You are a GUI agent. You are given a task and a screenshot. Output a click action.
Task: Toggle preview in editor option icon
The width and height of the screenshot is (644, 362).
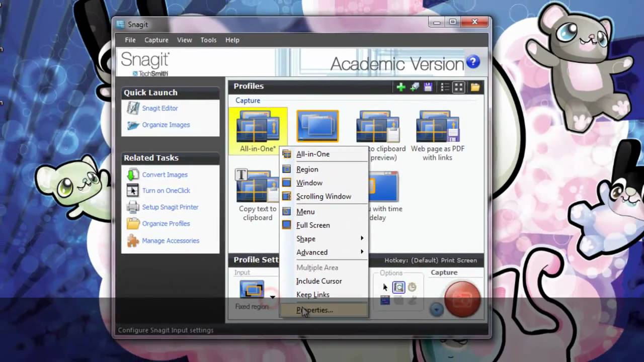(x=398, y=288)
